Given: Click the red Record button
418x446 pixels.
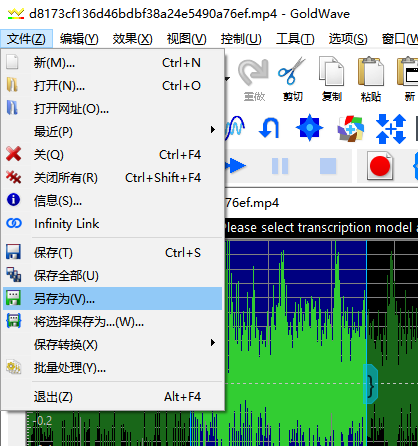Looking at the screenshot, I should (380, 166).
